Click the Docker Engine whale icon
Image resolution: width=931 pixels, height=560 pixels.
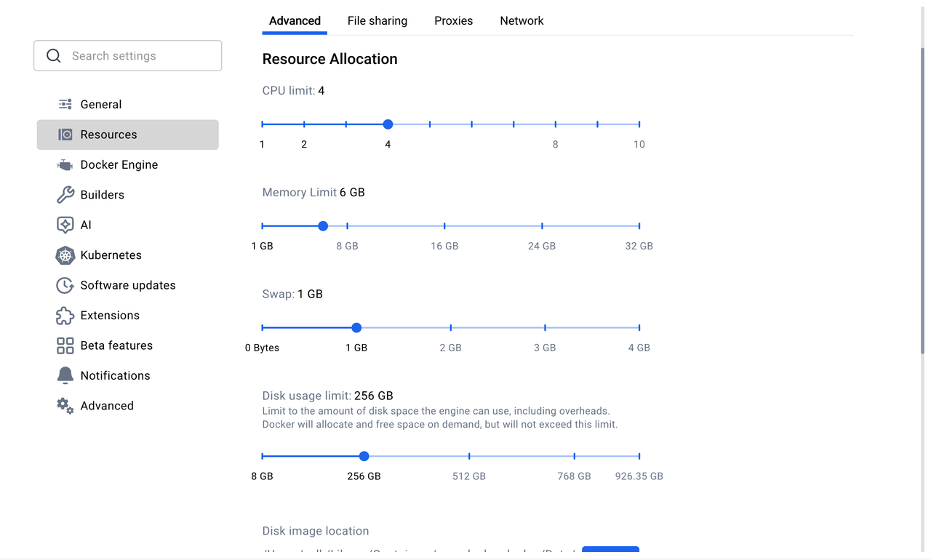click(x=65, y=165)
